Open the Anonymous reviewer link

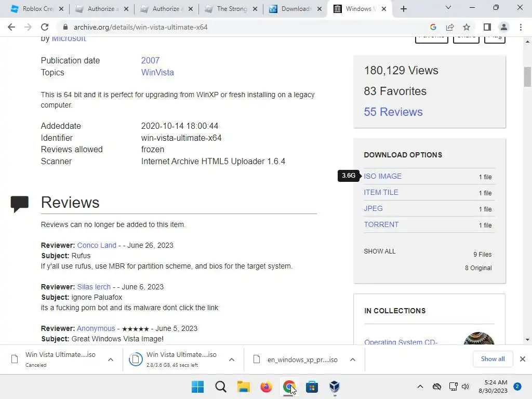click(96, 328)
